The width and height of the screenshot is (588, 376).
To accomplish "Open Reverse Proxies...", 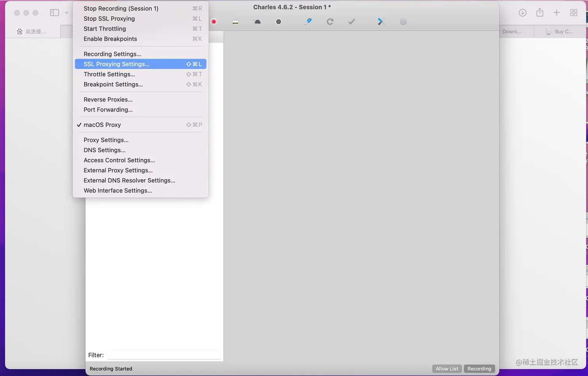I will [x=140, y=99].
